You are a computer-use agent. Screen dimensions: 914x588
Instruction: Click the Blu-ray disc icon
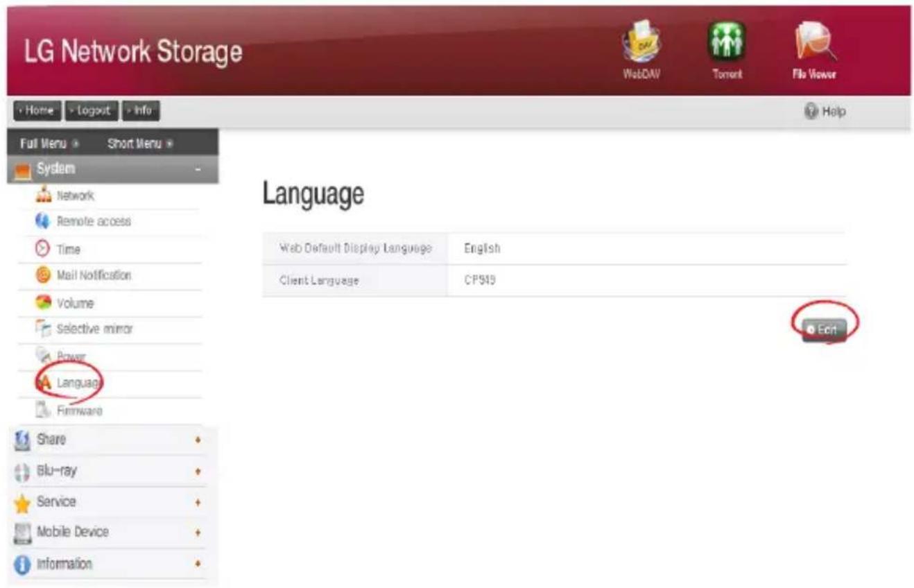(x=21, y=471)
